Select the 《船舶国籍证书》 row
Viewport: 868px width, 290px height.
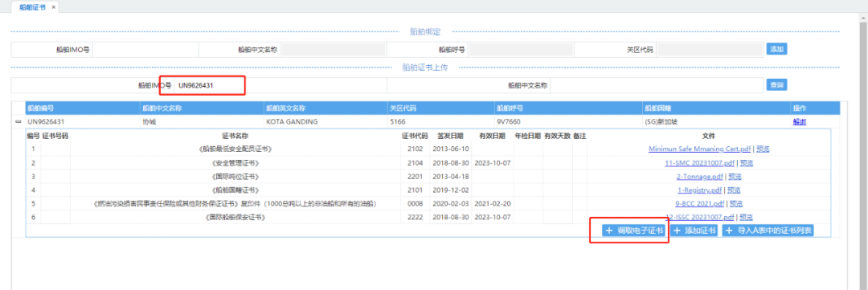[428, 190]
